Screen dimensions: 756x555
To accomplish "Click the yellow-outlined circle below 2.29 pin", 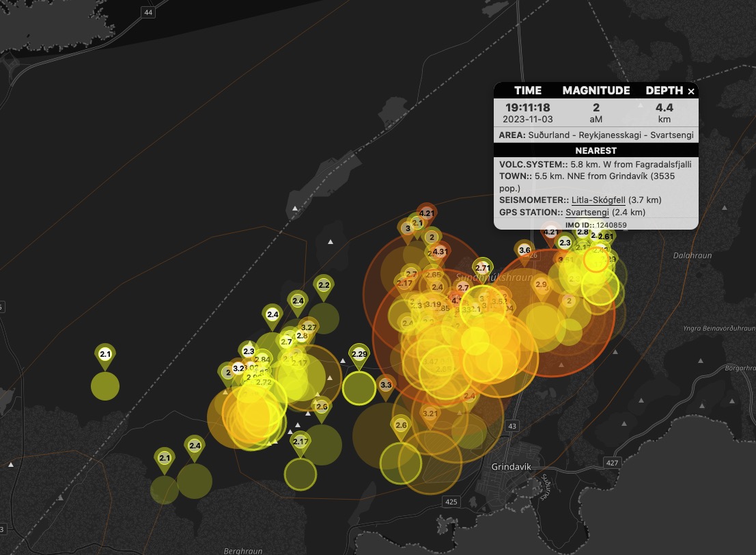I will pyautogui.click(x=359, y=388).
